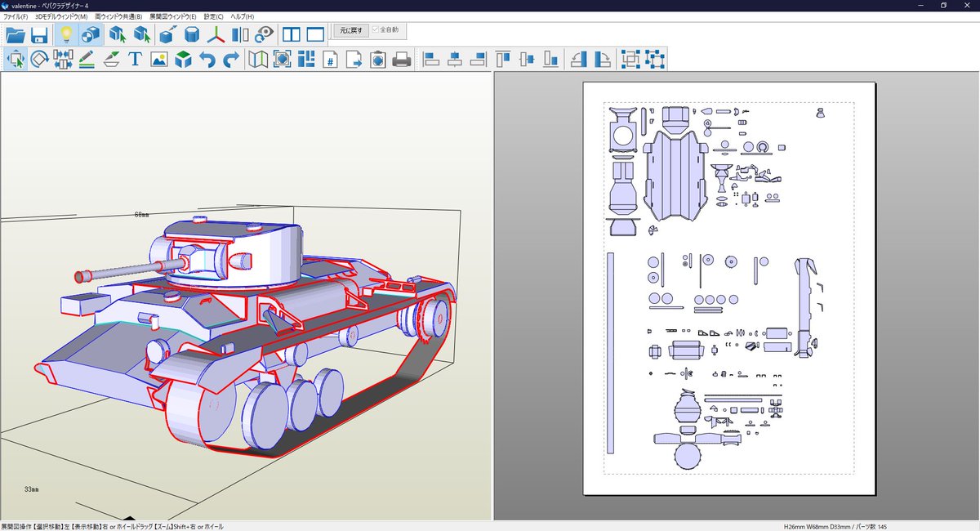The height and width of the screenshot is (531, 980).
Task: Open the 3Dモデルウィンドウ(M) menu
Action: point(60,16)
